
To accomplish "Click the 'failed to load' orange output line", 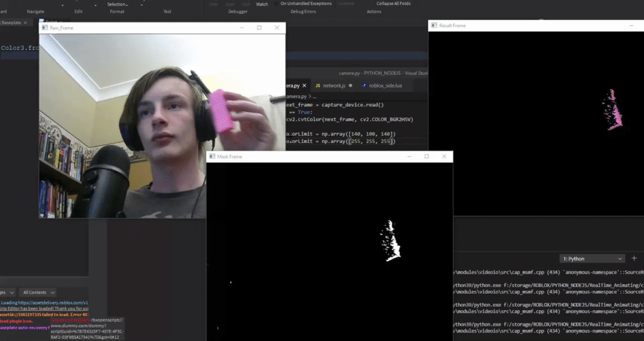I will (44, 315).
